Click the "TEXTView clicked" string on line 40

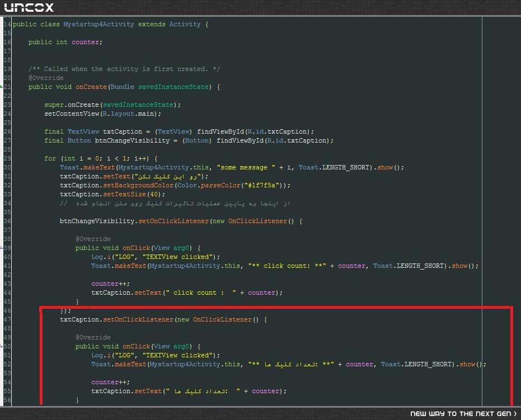[177, 257]
